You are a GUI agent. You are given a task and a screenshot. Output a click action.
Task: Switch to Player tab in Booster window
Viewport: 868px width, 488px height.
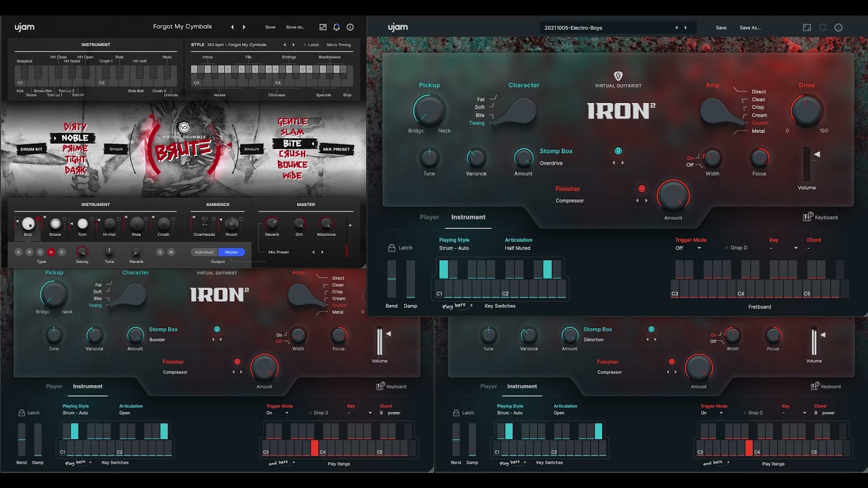(x=54, y=386)
